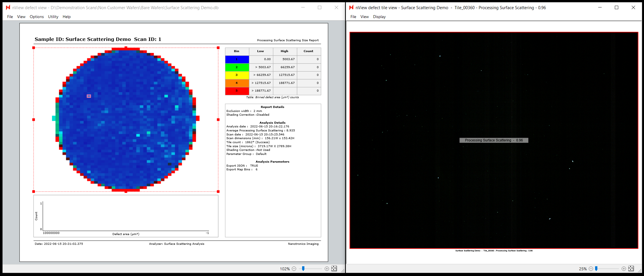The height and width of the screenshot is (276, 644).
Task: Zoom out in the defect view window
Action: [x=294, y=269]
